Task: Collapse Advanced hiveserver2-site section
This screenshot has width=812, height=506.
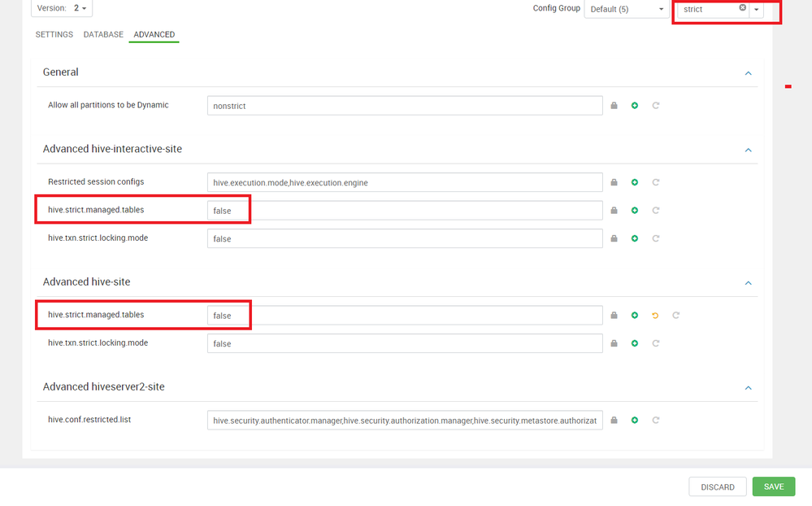Action: (x=749, y=388)
